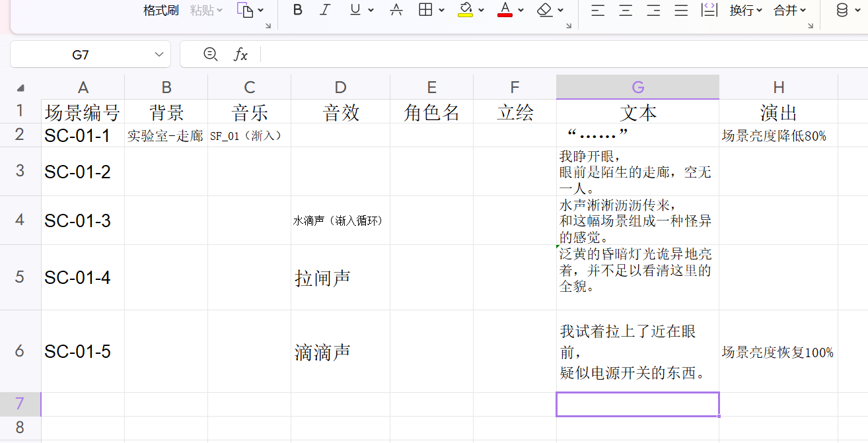Click the right alignment icon

pos(653,10)
